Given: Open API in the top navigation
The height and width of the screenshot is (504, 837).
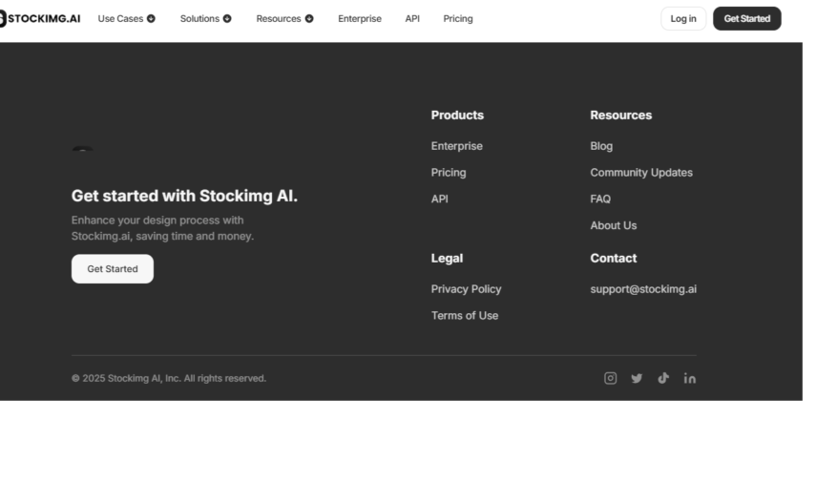Looking at the screenshot, I should coord(412,19).
